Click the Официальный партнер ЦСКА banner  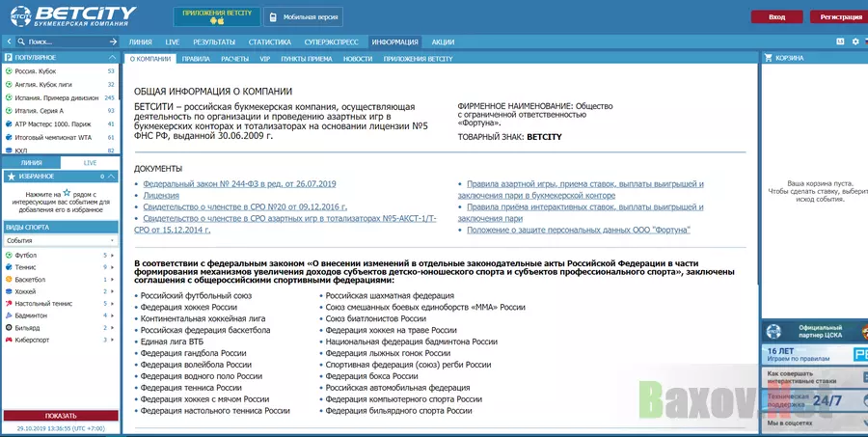click(x=815, y=331)
